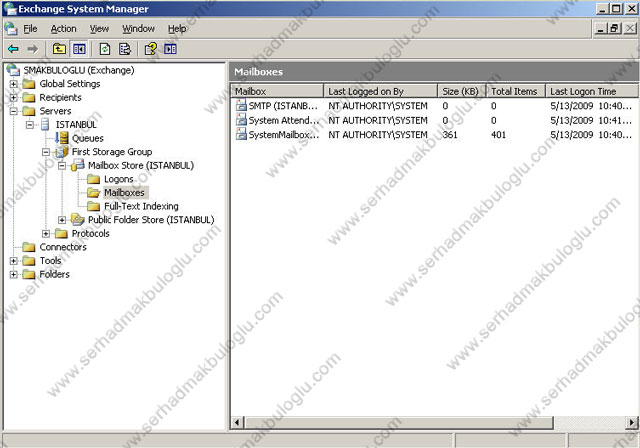The width and height of the screenshot is (640, 448).
Task: Expand the Recipients node
Action: point(13,98)
